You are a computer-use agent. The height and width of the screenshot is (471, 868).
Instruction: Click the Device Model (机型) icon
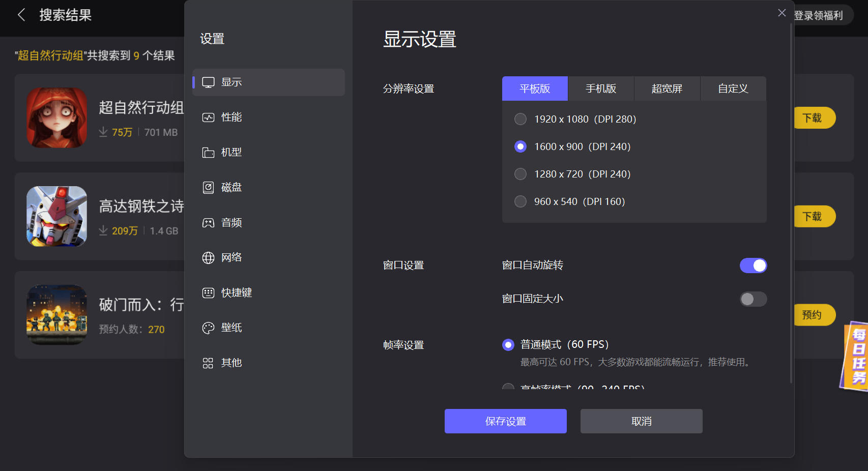coord(208,153)
